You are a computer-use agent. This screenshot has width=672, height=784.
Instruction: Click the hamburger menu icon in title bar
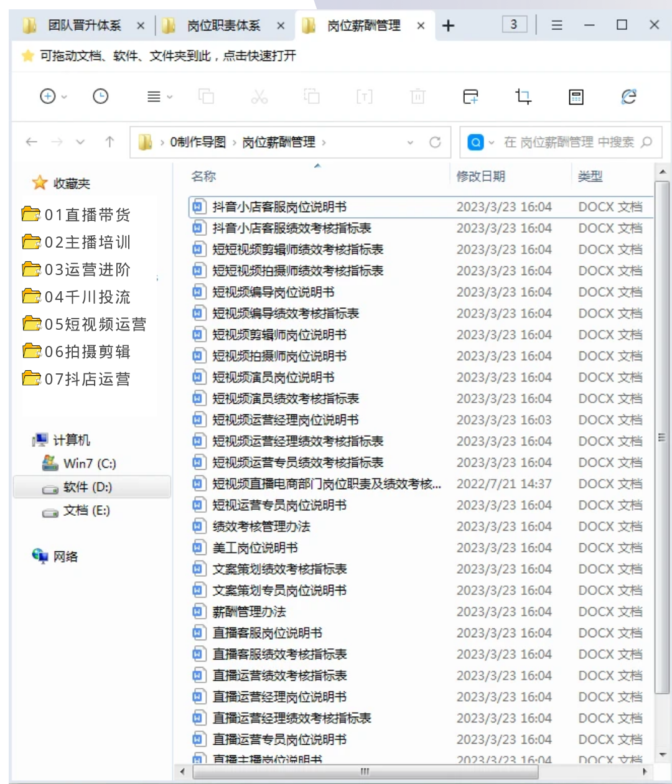(x=557, y=25)
